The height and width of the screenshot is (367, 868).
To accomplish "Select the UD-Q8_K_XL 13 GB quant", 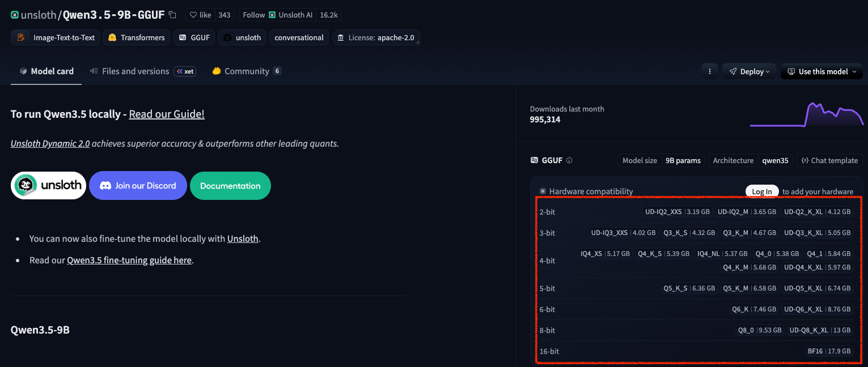I will click(820, 330).
